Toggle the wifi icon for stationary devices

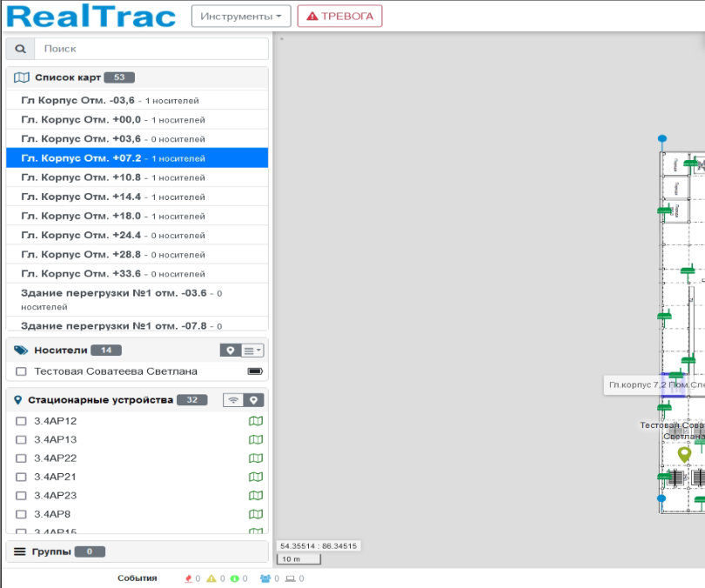233,400
